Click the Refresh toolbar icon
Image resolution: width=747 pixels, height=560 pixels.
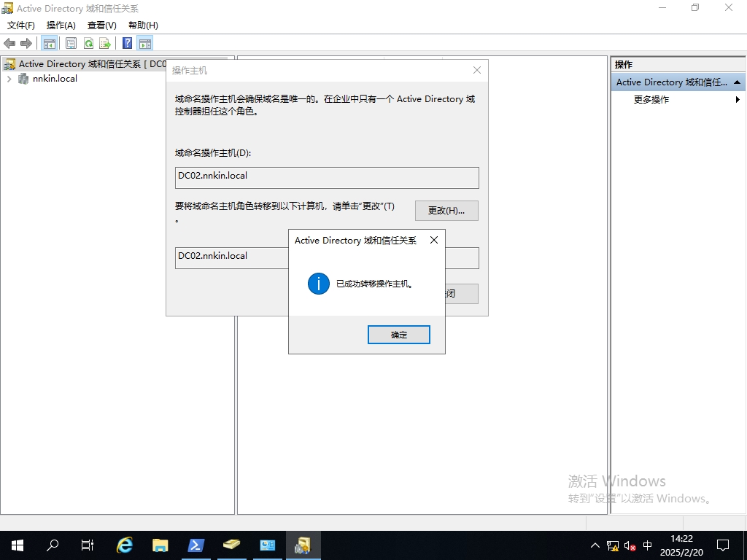[88, 43]
